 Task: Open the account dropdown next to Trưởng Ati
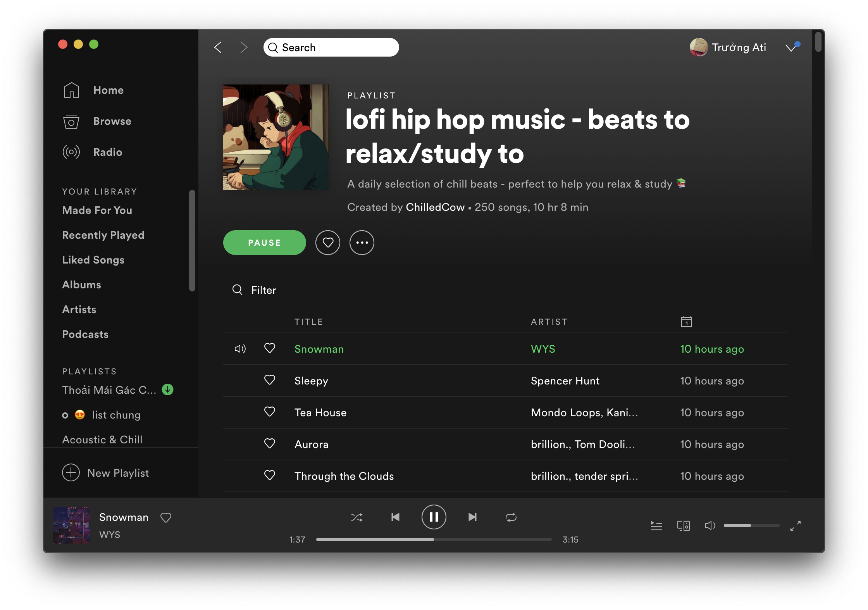(792, 47)
